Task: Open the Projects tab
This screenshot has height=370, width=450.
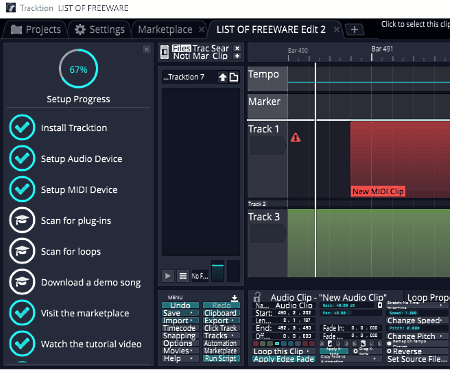Action: coord(36,30)
